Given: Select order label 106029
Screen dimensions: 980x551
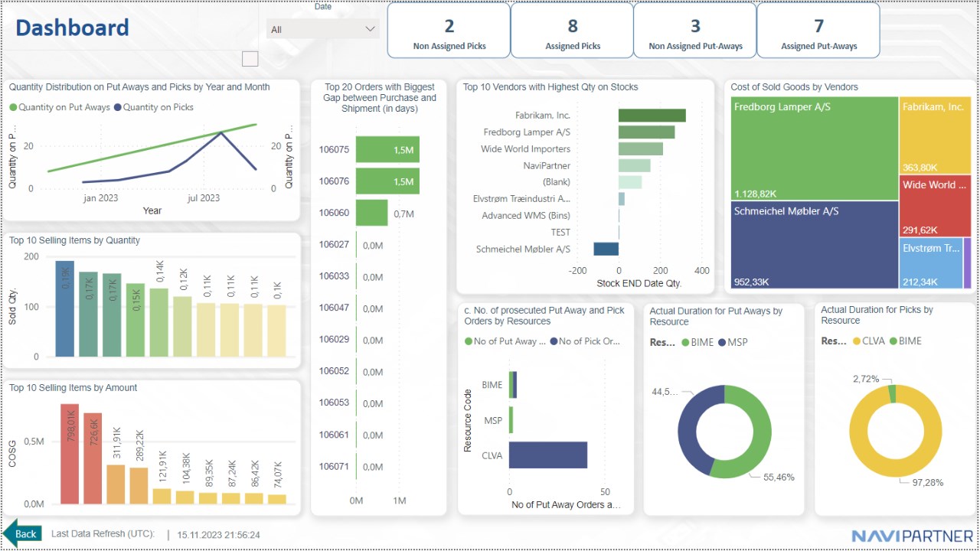Looking at the screenshot, I should [334, 339].
